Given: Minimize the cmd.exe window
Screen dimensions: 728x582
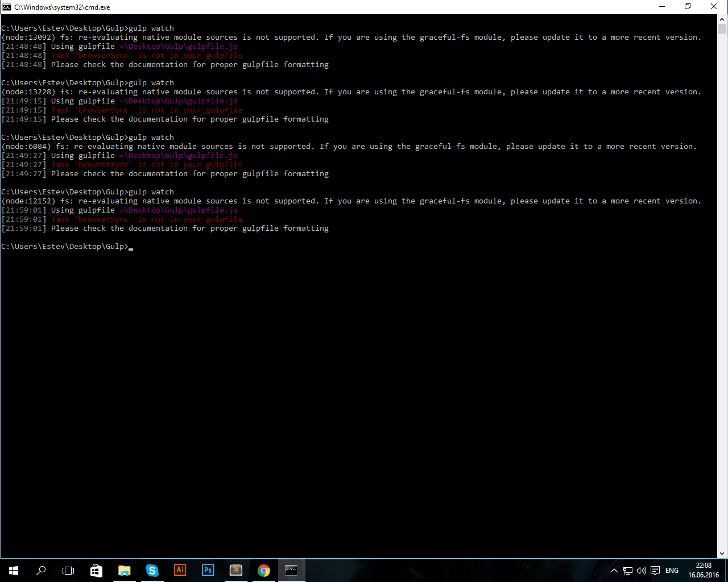Looking at the screenshot, I should click(x=662, y=7).
